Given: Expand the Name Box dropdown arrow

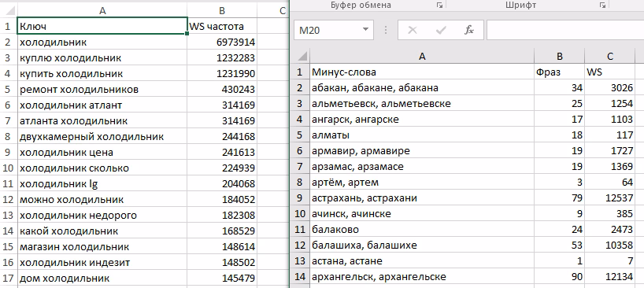Looking at the screenshot, I should coord(365,30).
